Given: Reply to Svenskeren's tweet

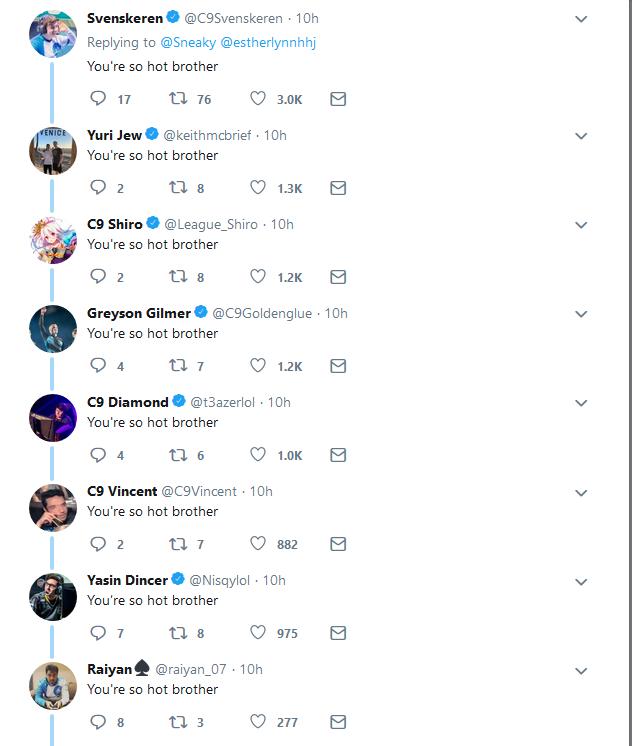Looking at the screenshot, I should click(x=98, y=99).
